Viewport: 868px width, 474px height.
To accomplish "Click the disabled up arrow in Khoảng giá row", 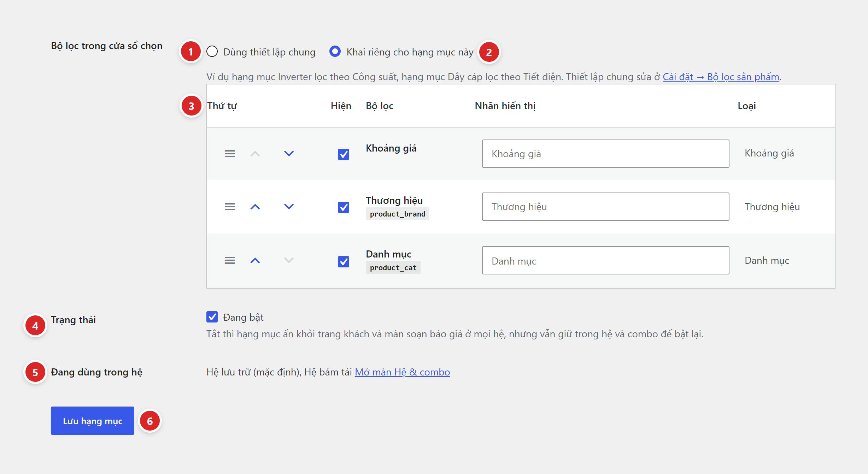I will coord(255,154).
